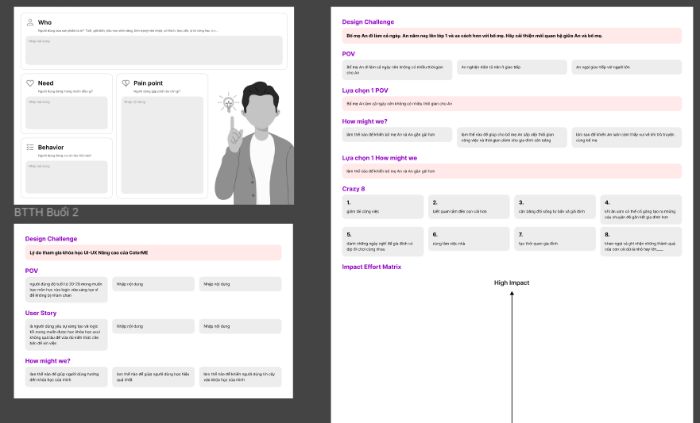Select Crazy 8 card number 3
Image resolution: width=700 pixels, height=423 pixels.
555,207
